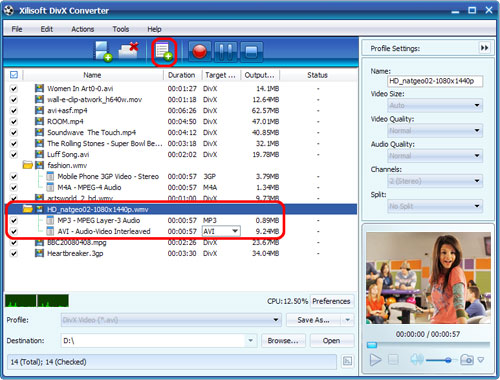Uncheck Women In Art0-0.avi checkbox
Viewport: 500px width, 380px height.
[x=14, y=89]
